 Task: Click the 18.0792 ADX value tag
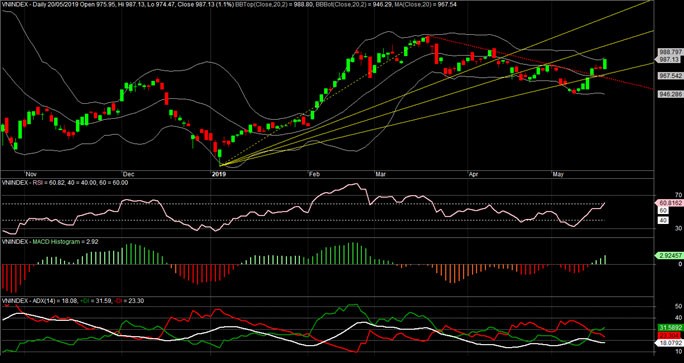tap(670, 343)
